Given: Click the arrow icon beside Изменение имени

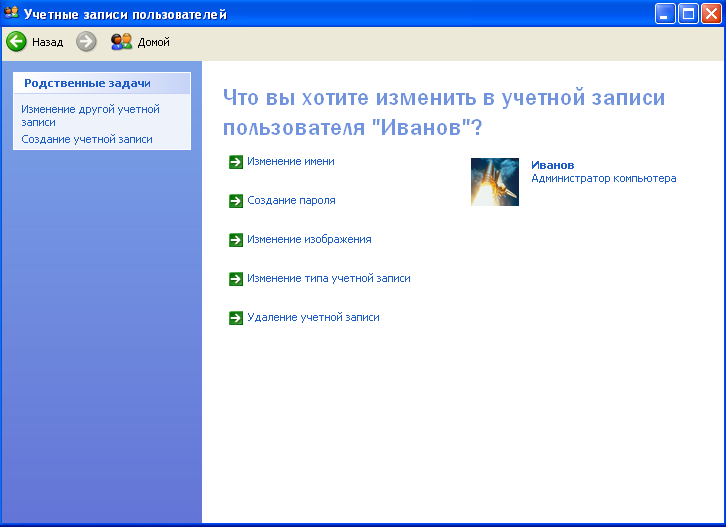Looking at the screenshot, I should click(236, 162).
